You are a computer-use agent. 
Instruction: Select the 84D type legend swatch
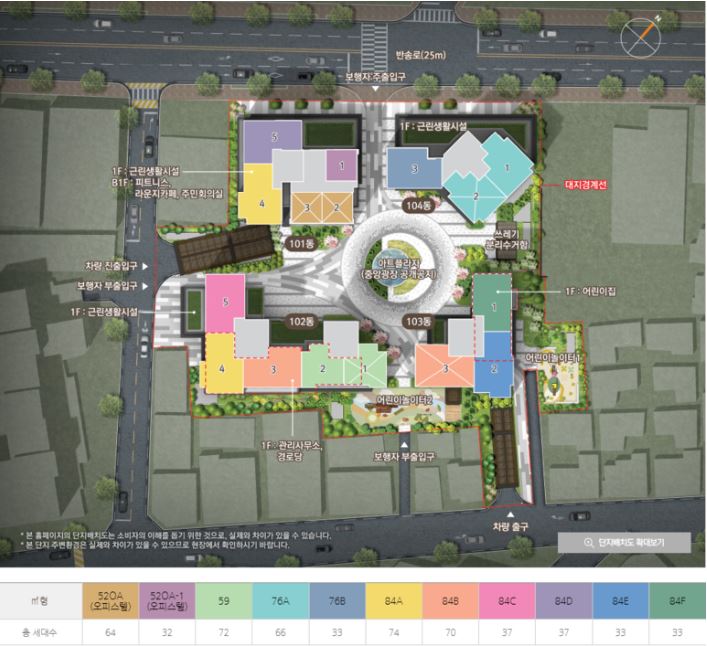(x=564, y=600)
